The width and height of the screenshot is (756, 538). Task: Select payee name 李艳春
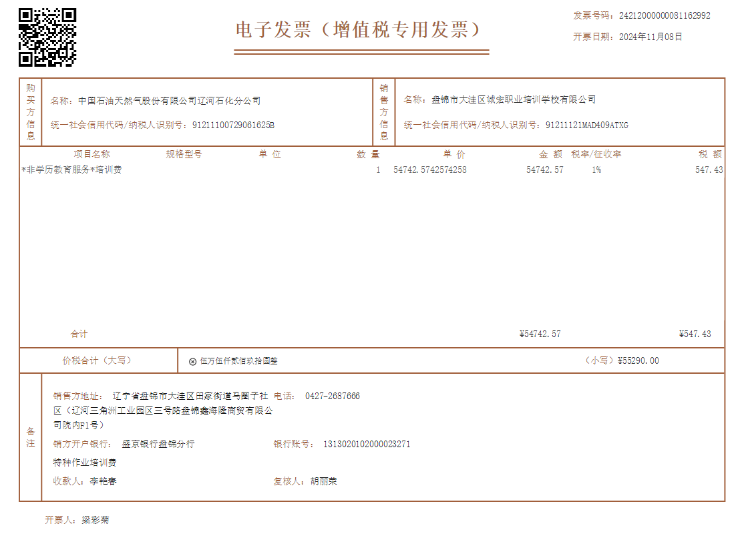pos(103,481)
